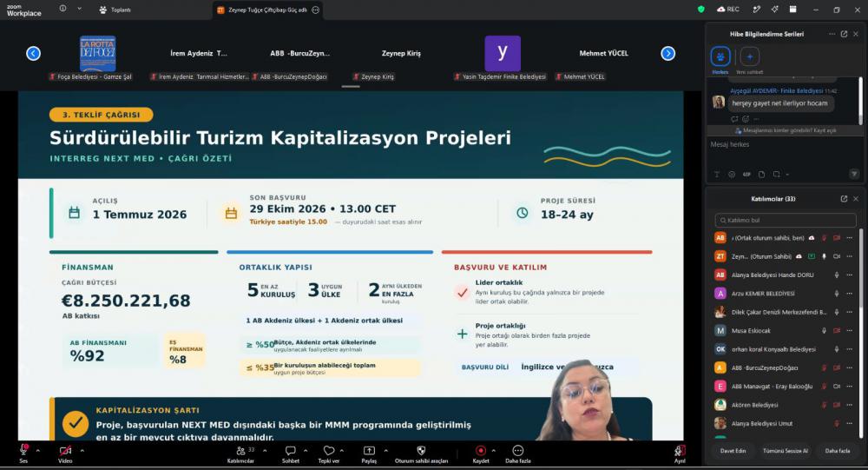Open the GIF picker in chat

746,174
